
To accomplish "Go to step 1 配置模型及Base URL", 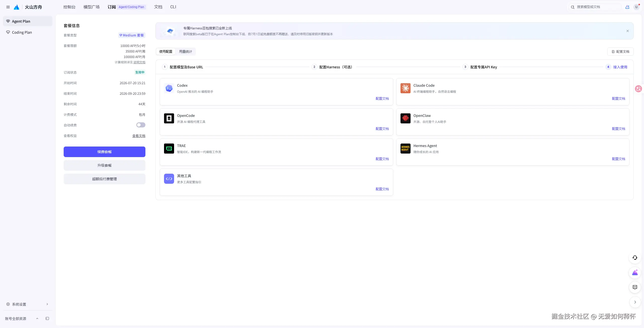I will click(x=183, y=67).
